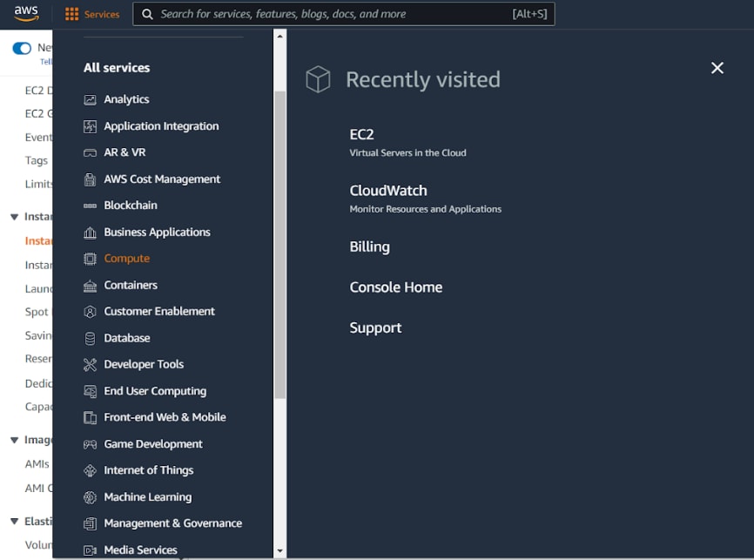This screenshot has width=754, height=560.
Task: Open Business Applications category
Action: 158,233
